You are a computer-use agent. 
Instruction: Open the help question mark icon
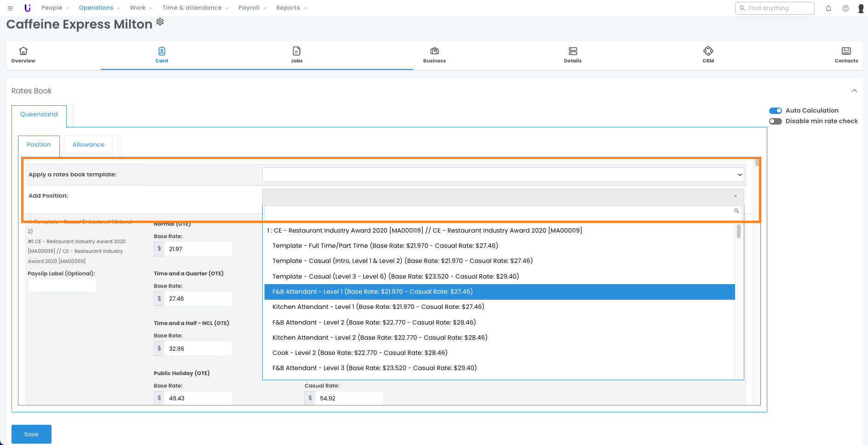[845, 8]
